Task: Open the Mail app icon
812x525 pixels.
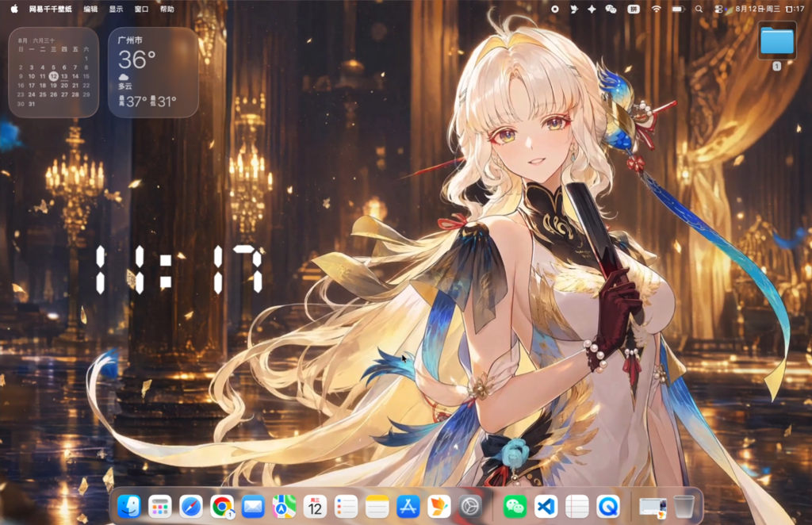Action: [253, 506]
